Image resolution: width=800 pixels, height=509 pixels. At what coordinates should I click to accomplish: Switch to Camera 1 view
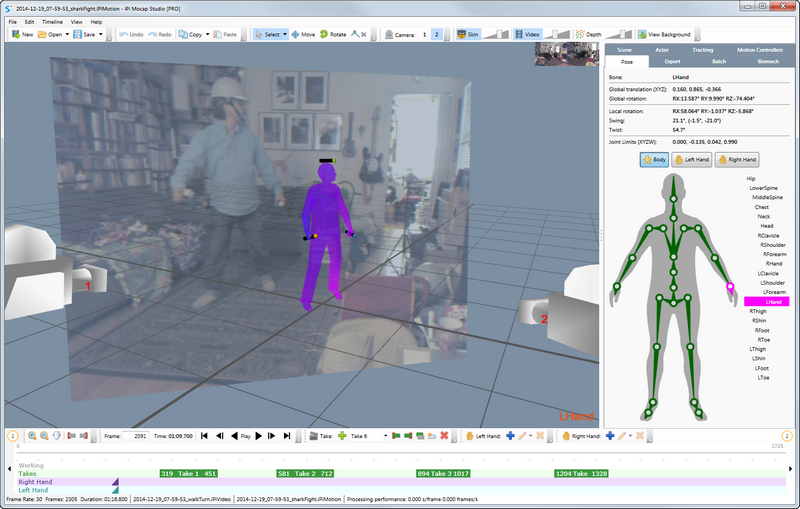point(424,35)
